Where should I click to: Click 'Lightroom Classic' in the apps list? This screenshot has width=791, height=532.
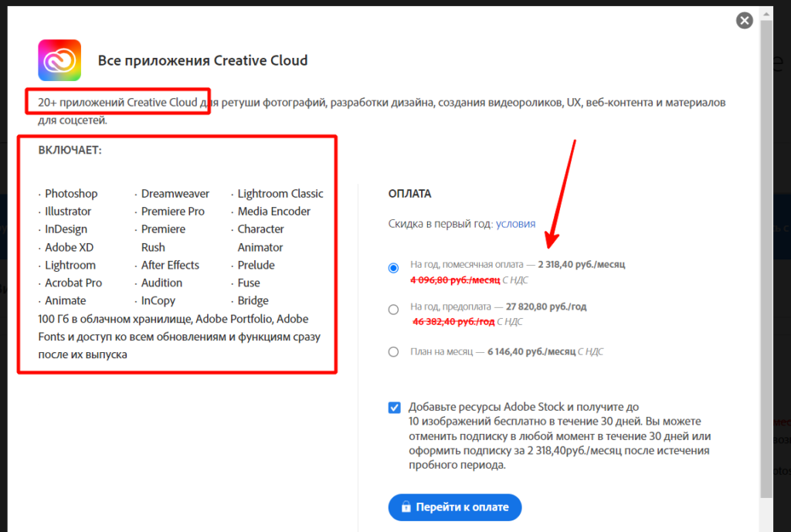280,194
